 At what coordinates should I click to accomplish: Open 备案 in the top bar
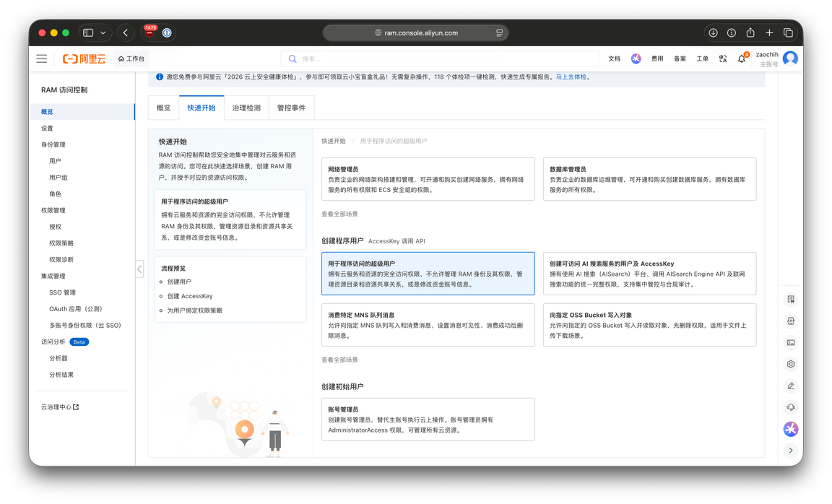tap(680, 59)
